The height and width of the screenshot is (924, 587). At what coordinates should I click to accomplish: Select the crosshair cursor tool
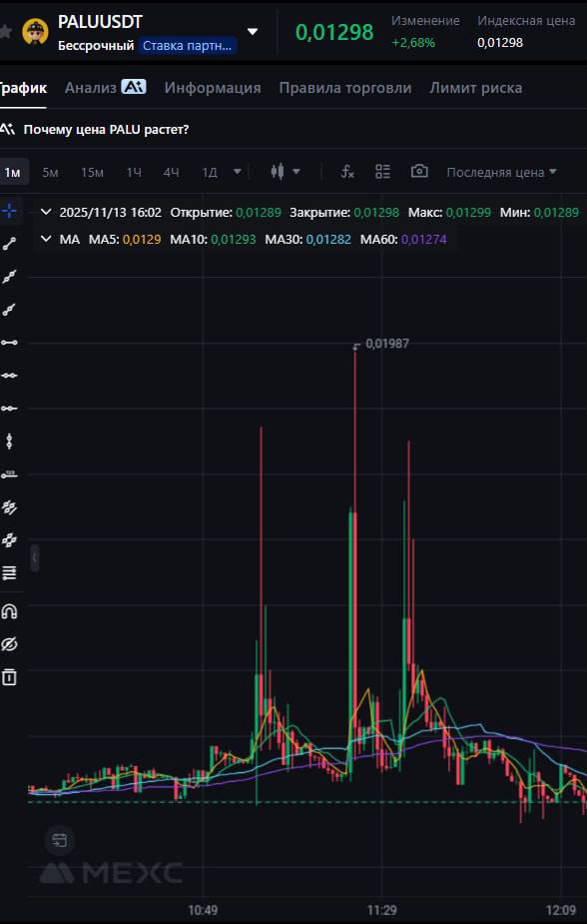coord(9,211)
